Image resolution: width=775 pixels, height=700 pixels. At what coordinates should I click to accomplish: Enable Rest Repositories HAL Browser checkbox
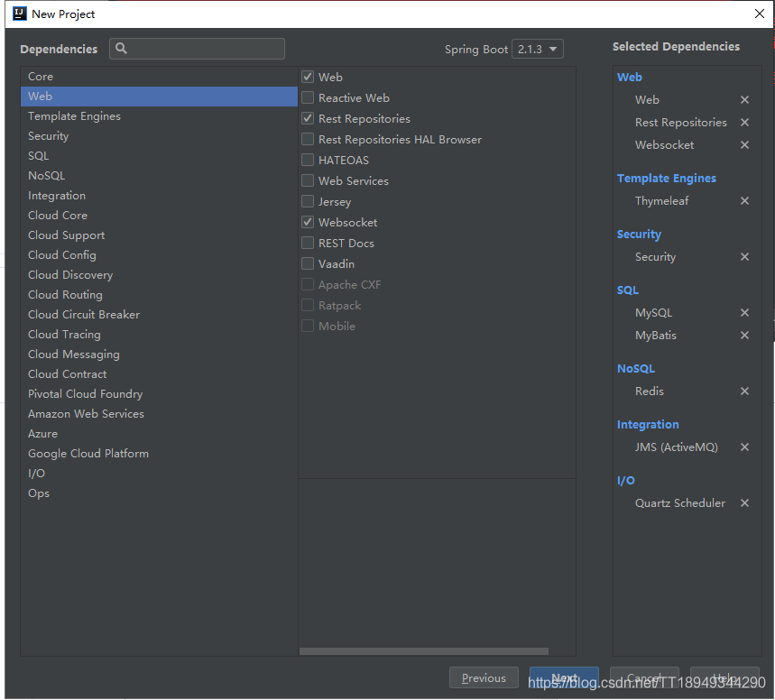(308, 139)
